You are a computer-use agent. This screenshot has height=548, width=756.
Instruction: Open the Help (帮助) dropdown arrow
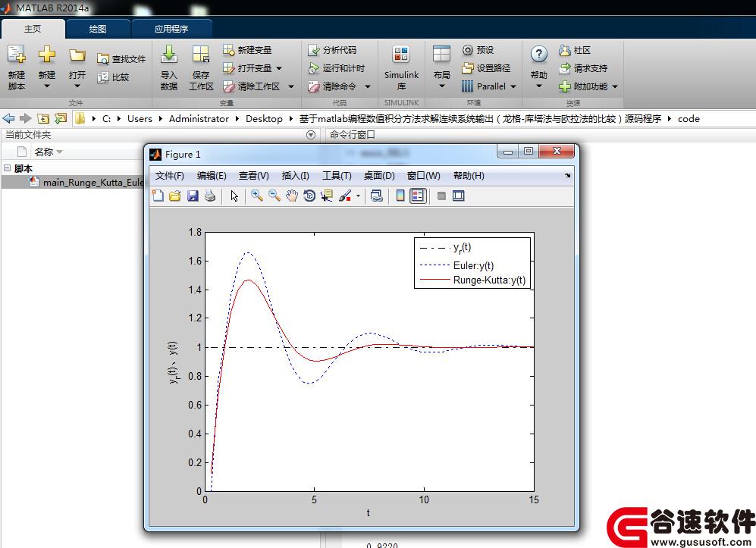(539, 86)
